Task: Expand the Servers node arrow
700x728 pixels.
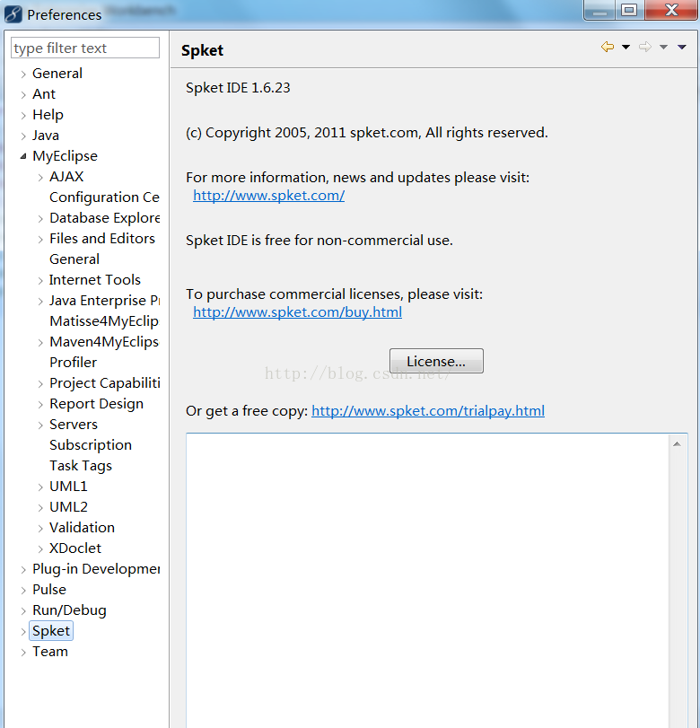Action: 40,425
